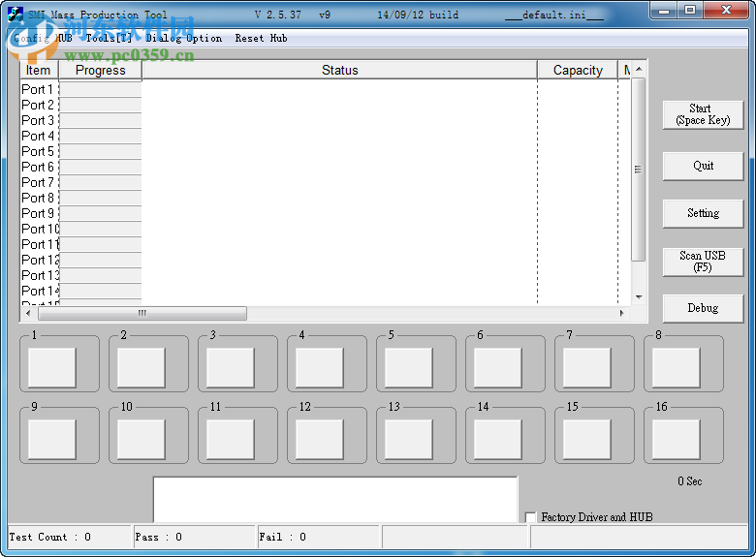This screenshot has height=557, width=756.
Task: Click port slot 15 status box
Action: [x=587, y=439]
